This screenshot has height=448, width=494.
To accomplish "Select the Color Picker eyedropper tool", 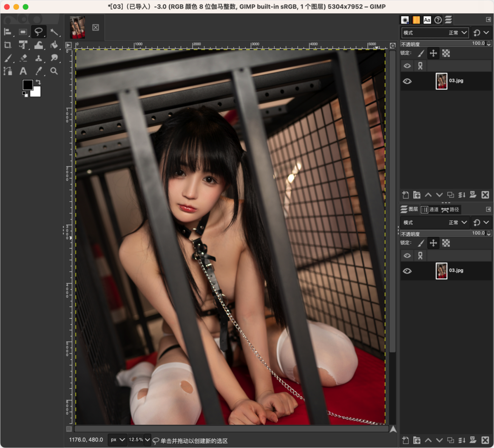I will point(38,71).
